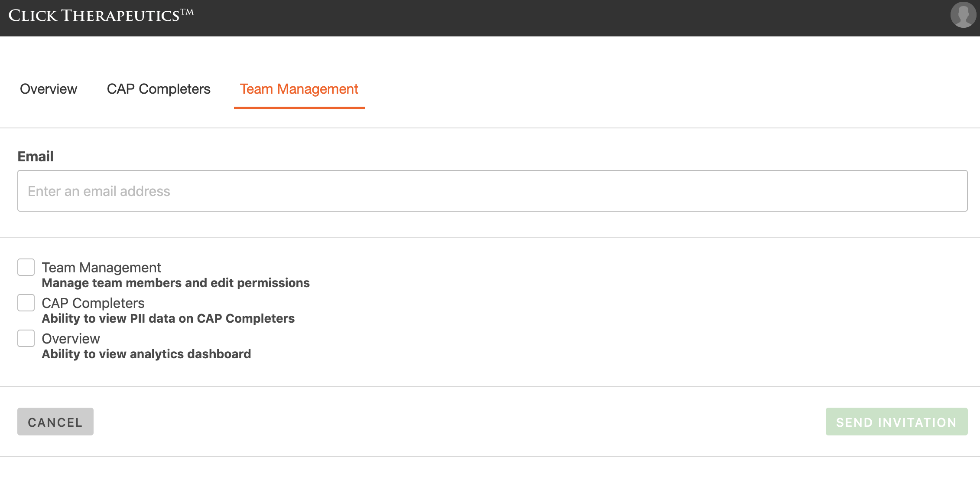
Task: Click the Team Management permission label text
Action: click(x=101, y=268)
